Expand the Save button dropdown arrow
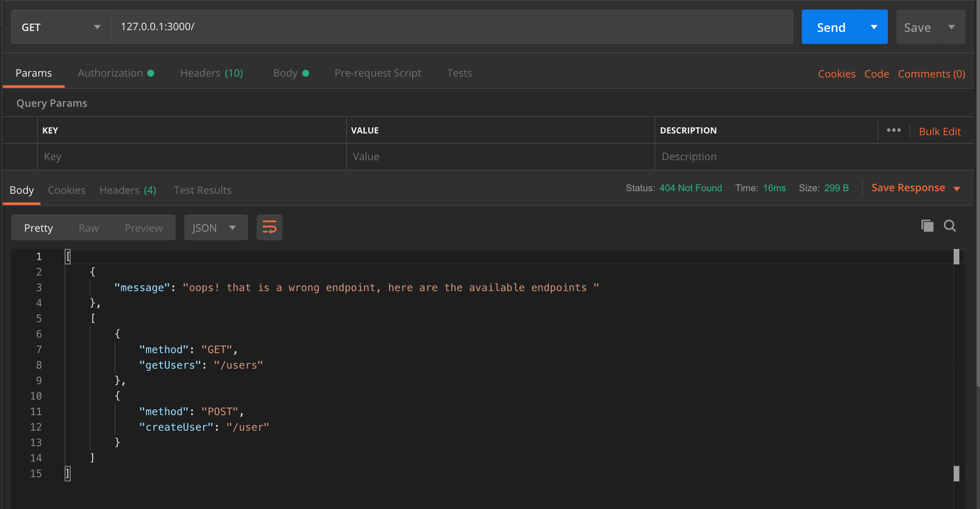The image size is (980, 509). point(952,27)
